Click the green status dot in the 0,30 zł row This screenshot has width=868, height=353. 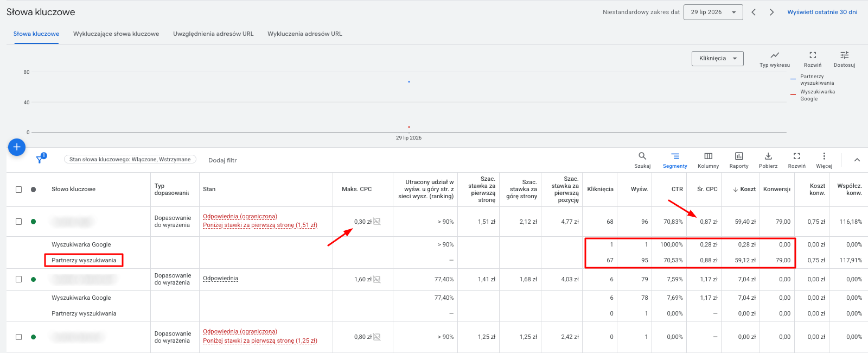coord(34,222)
